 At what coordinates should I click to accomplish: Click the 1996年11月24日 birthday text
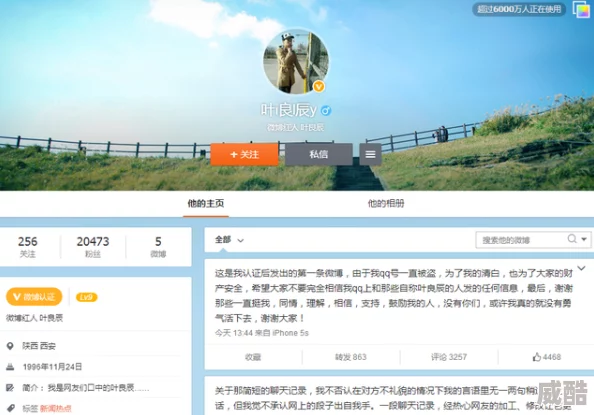point(52,366)
